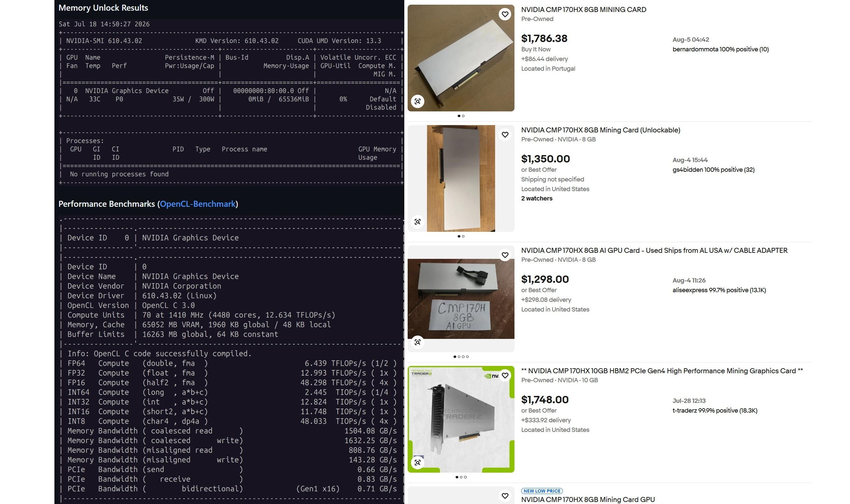Select the NEW LOW PRICE badge

click(x=542, y=491)
